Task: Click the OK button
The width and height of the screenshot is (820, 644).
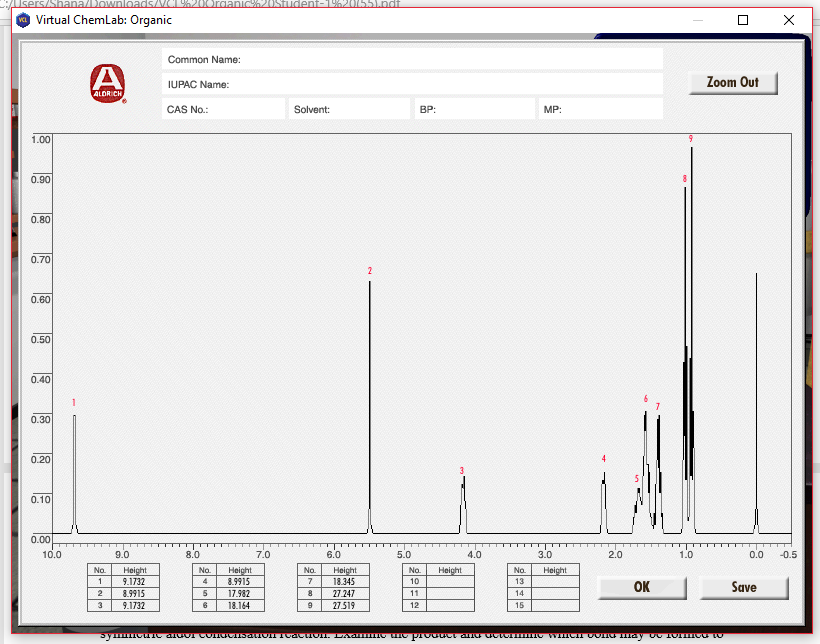Action: (641, 587)
